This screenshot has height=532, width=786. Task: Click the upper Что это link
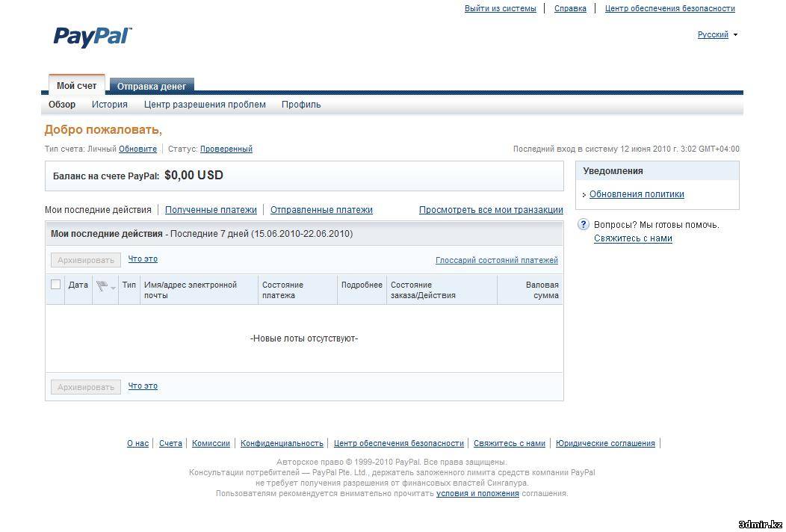pos(143,259)
